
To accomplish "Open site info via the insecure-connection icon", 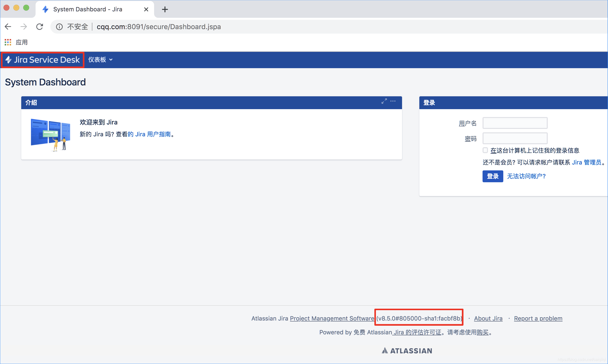I will 59,27.
